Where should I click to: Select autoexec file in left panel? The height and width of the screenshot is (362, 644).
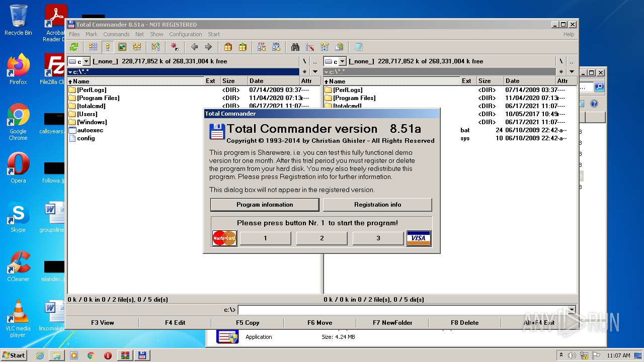pos(90,130)
